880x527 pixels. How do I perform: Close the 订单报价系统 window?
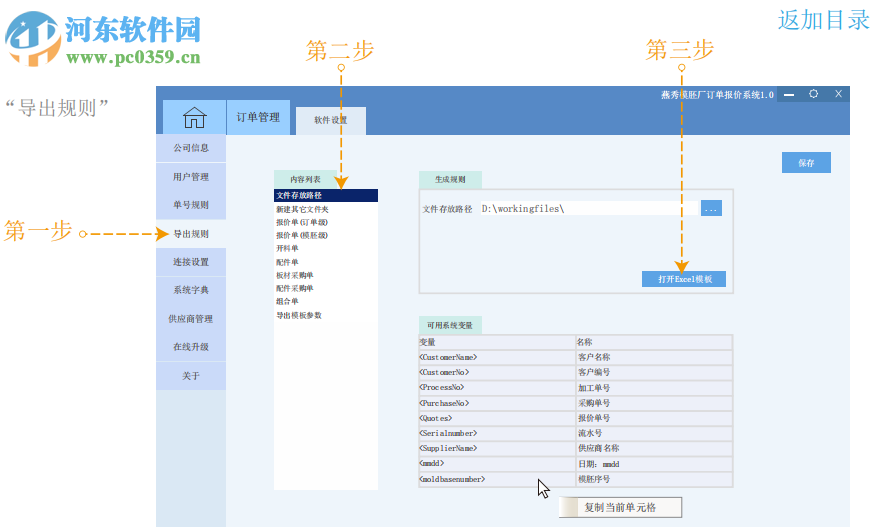click(838, 94)
